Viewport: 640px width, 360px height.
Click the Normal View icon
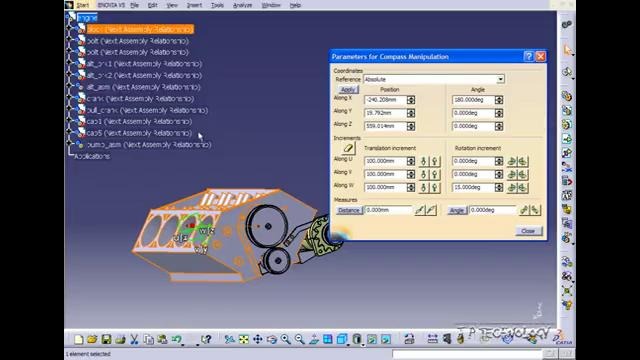click(313, 339)
